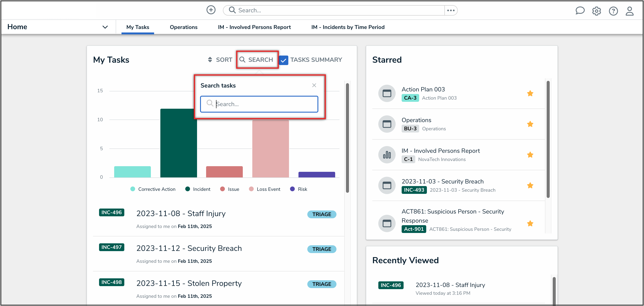Open the settings gear icon
The image size is (644, 306).
point(597,11)
